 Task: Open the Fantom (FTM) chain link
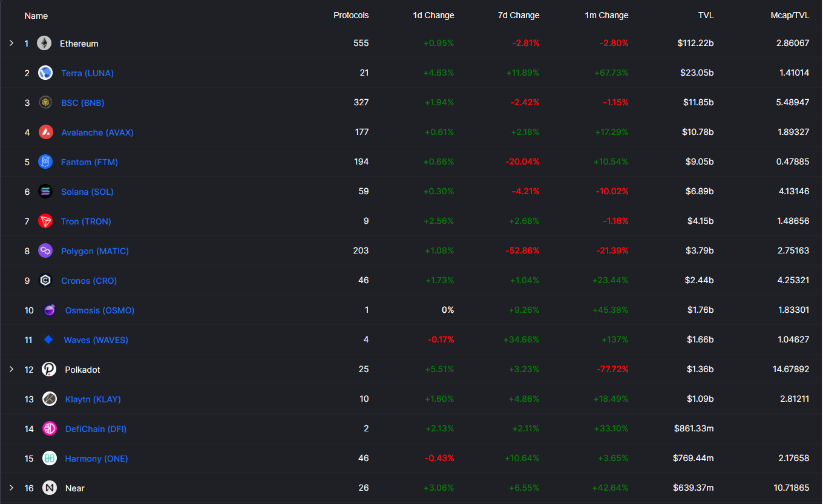(90, 162)
